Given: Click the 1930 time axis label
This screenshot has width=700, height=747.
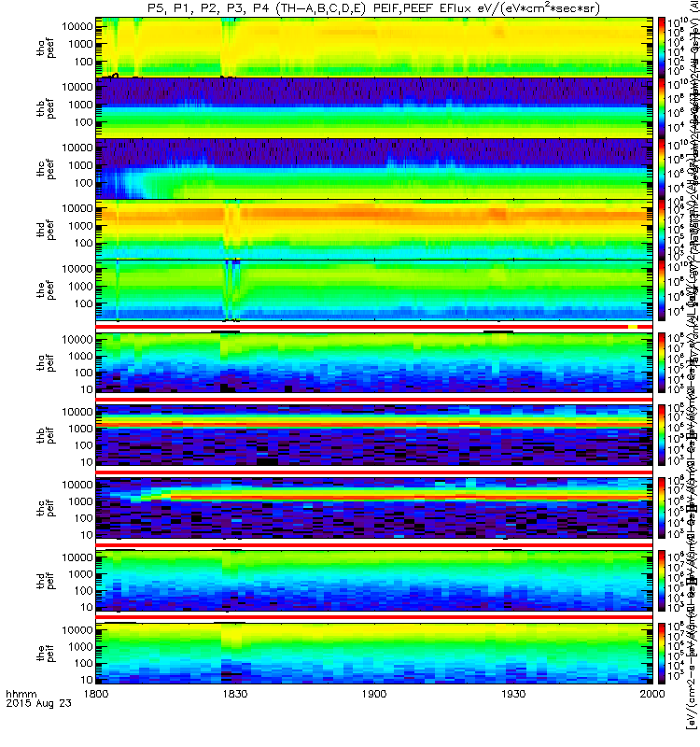Looking at the screenshot, I should tap(513, 694).
